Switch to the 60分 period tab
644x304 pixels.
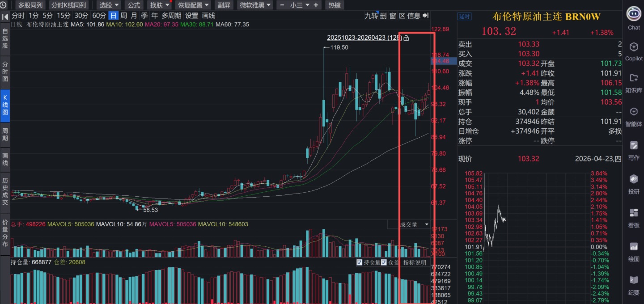coord(99,16)
